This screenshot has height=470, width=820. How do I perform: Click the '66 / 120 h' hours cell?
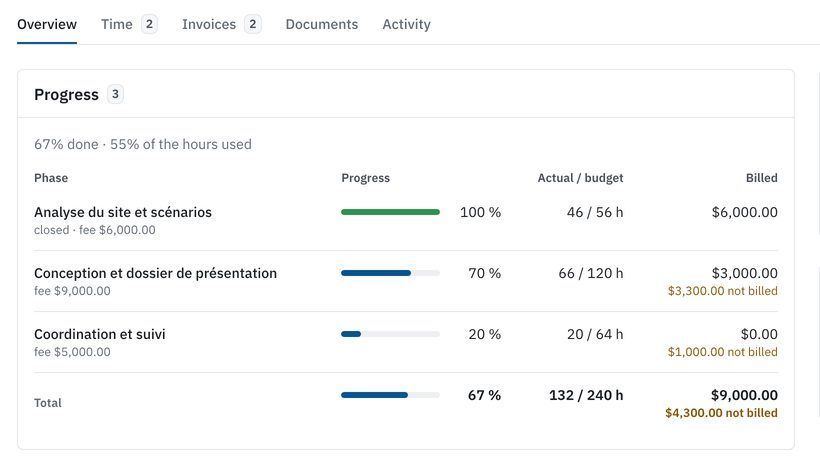click(590, 273)
